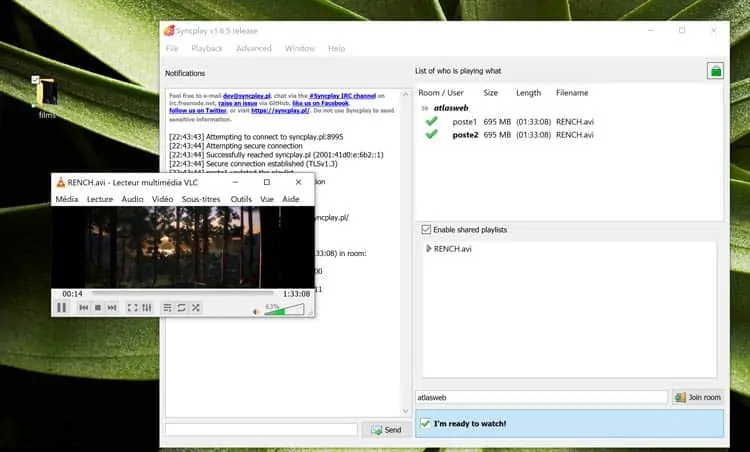Send the chat message

click(386, 430)
